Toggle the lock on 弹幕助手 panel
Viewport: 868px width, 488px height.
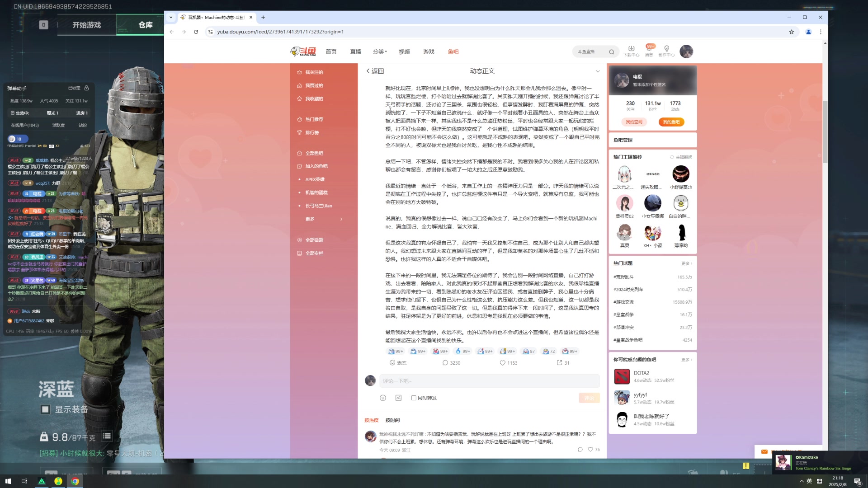86,88
